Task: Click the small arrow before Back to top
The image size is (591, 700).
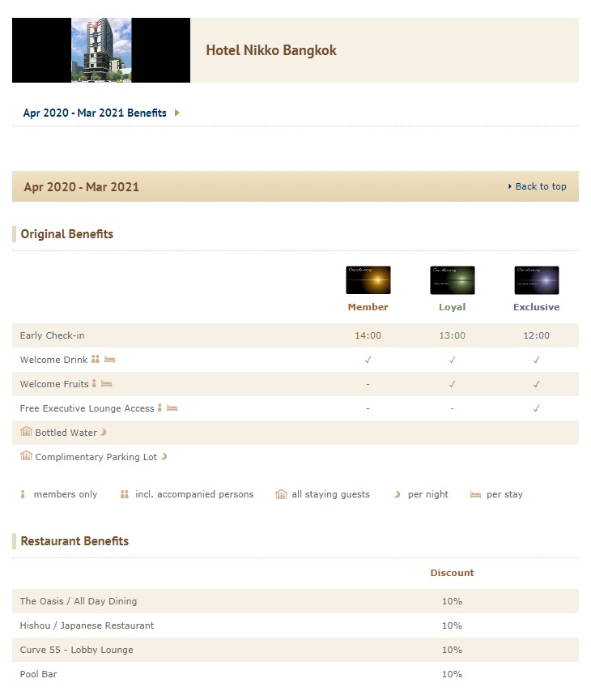Action: coord(509,186)
